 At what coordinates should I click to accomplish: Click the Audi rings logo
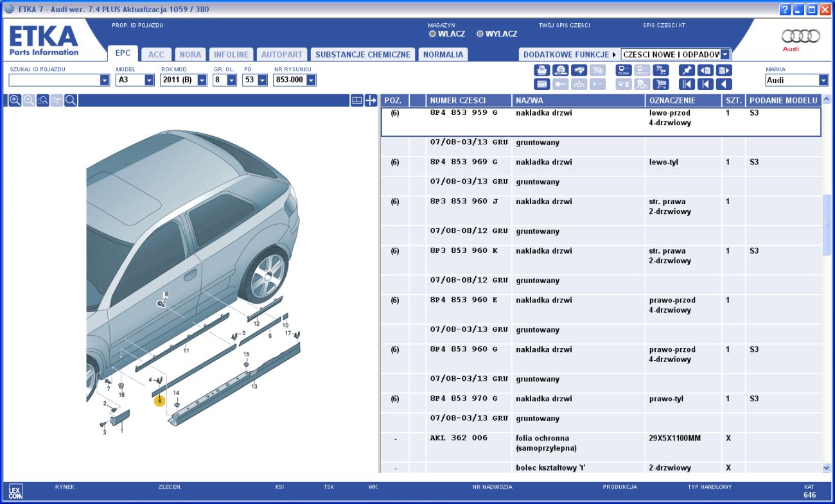click(x=800, y=36)
